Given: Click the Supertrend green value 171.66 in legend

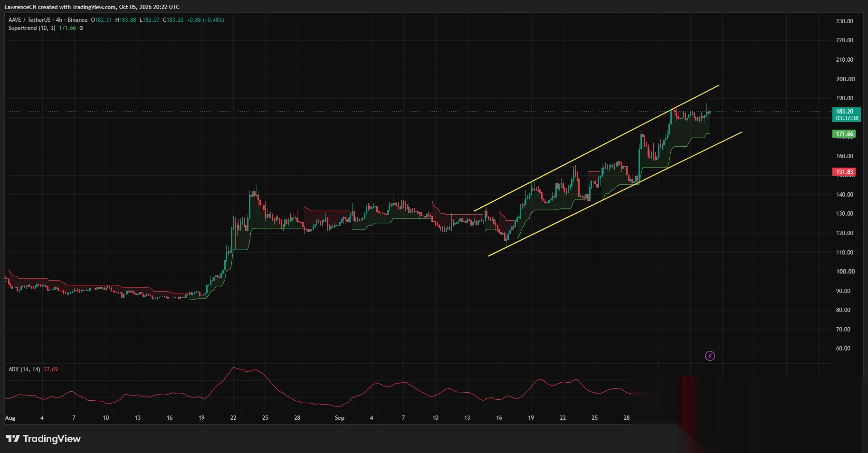Looking at the screenshot, I should coord(67,28).
